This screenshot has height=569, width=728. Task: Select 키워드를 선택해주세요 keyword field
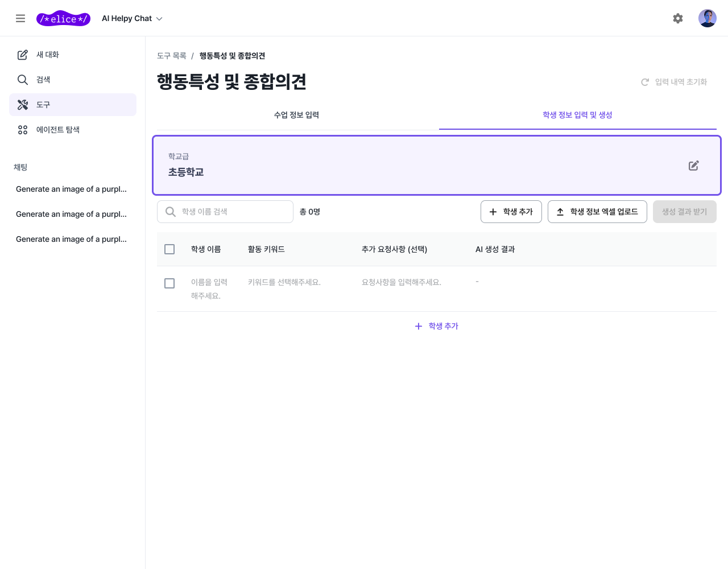(x=284, y=282)
